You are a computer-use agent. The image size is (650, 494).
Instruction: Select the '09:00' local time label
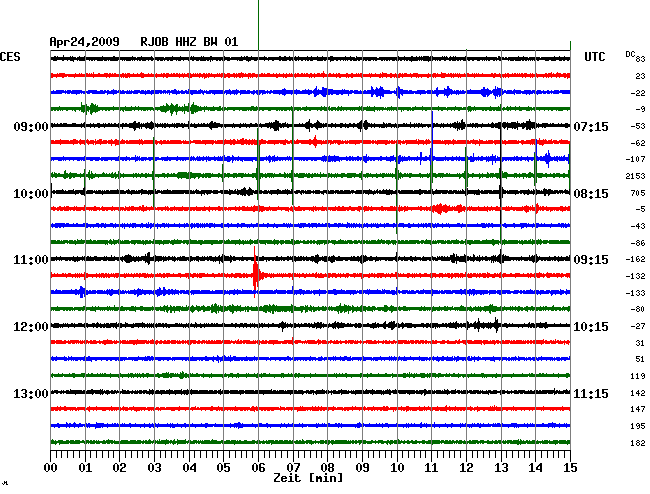click(31, 126)
